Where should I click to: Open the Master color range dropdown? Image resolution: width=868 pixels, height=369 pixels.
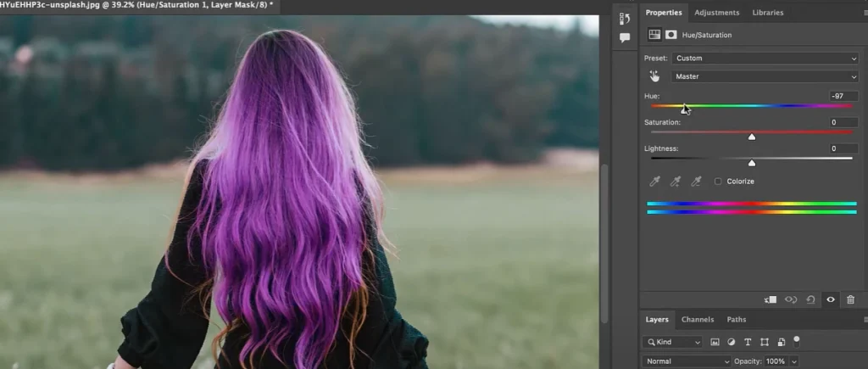point(765,76)
